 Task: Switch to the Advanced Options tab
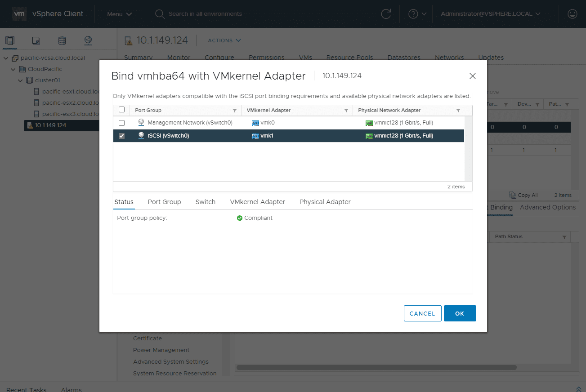pos(548,207)
